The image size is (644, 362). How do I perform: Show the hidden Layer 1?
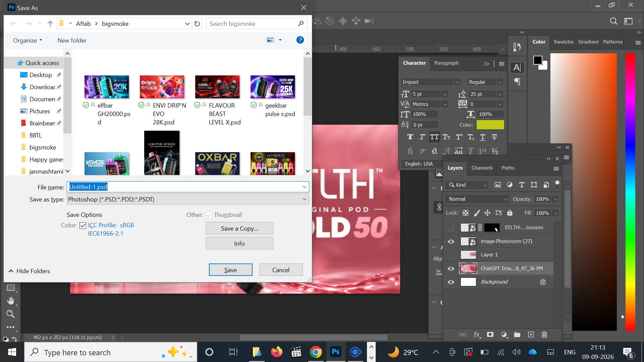click(451, 255)
